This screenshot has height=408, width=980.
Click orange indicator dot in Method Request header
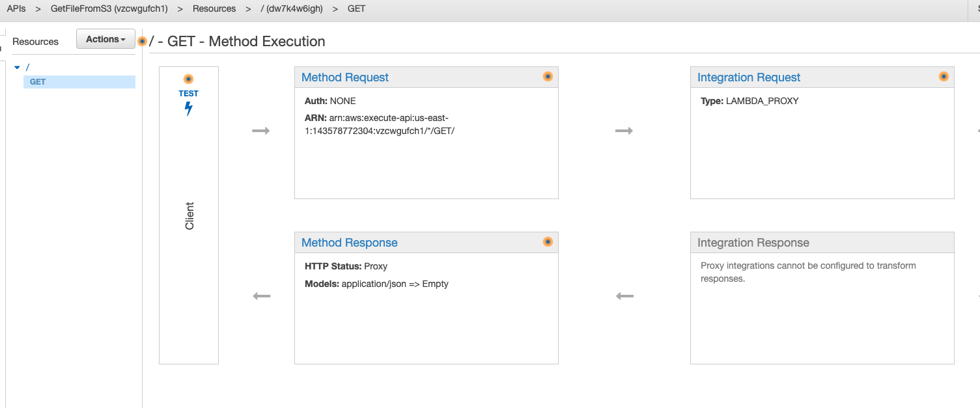coord(548,77)
